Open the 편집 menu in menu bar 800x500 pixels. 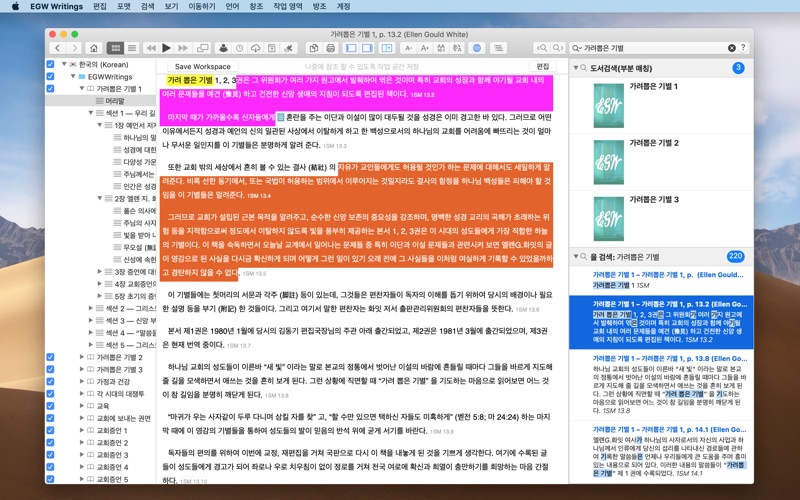click(100, 6)
